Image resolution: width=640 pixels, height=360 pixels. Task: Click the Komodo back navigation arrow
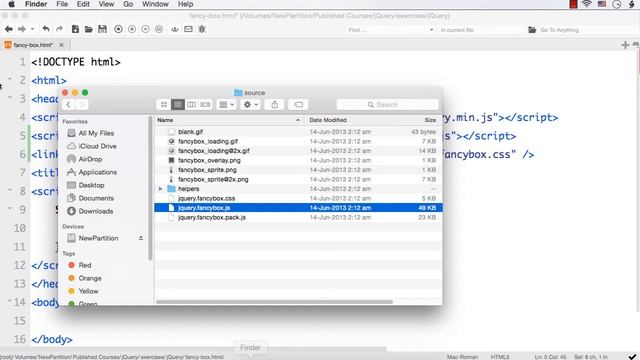(9, 29)
